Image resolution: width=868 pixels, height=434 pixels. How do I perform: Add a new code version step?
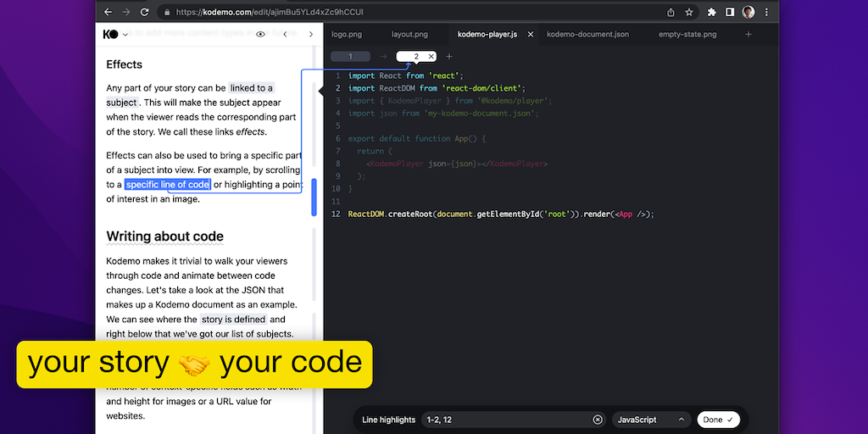click(x=449, y=57)
